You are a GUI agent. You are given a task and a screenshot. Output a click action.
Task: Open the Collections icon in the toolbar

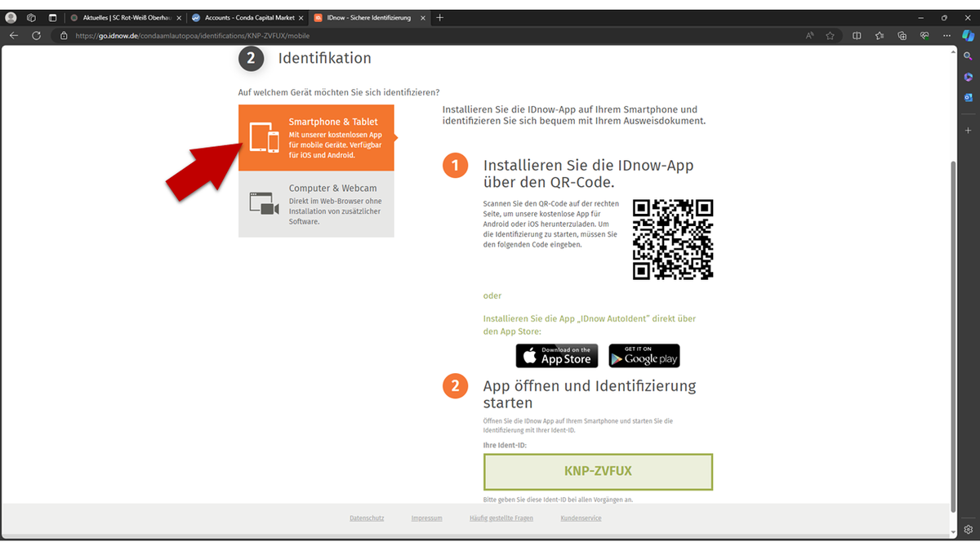pos(902,36)
